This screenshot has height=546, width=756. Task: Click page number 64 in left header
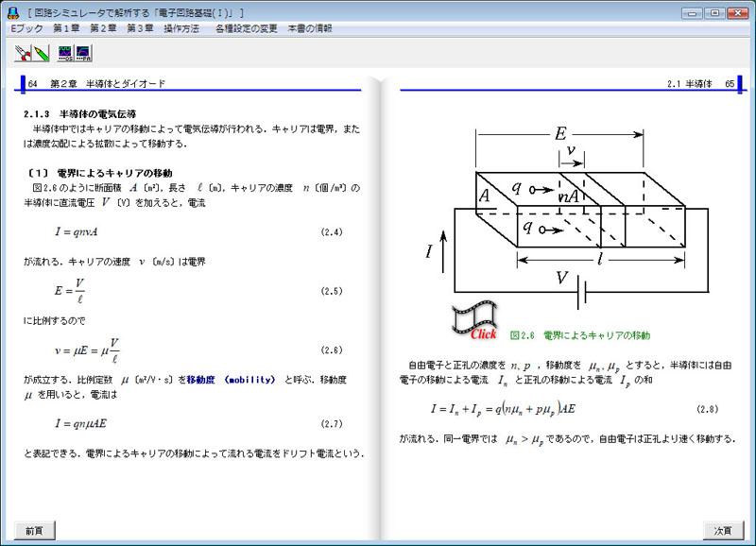33,84
